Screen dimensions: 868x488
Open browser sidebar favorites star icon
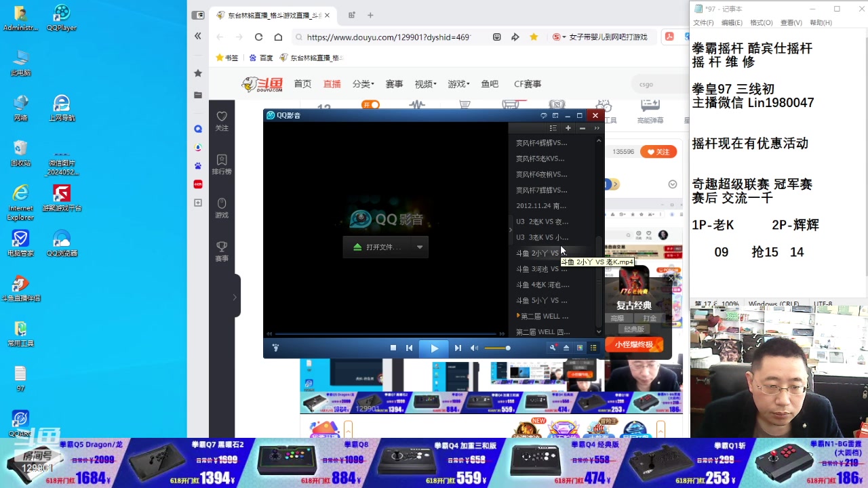click(198, 73)
